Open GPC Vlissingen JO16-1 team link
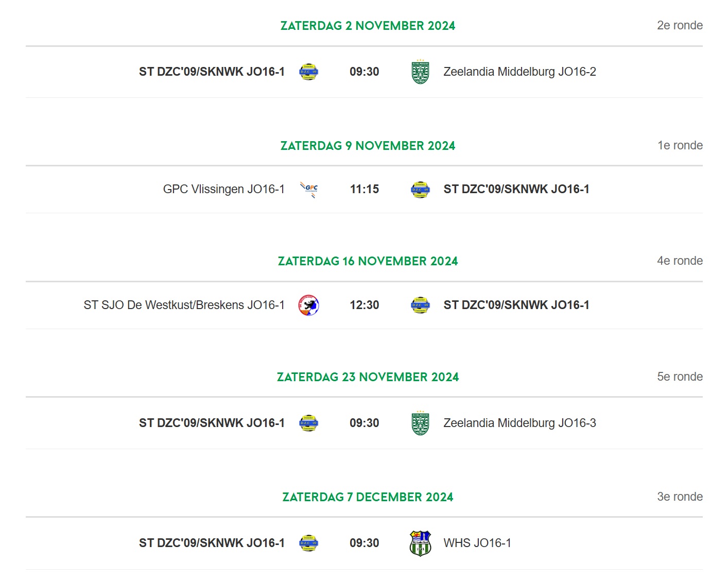Viewport: 728px width, 579px height. pos(224,189)
